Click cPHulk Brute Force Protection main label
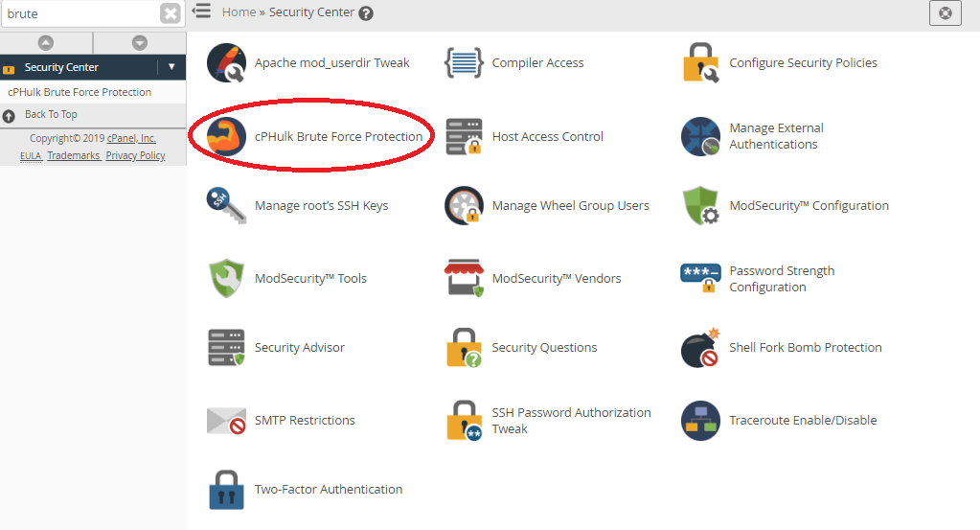This screenshot has width=980, height=530. pos(338,136)
